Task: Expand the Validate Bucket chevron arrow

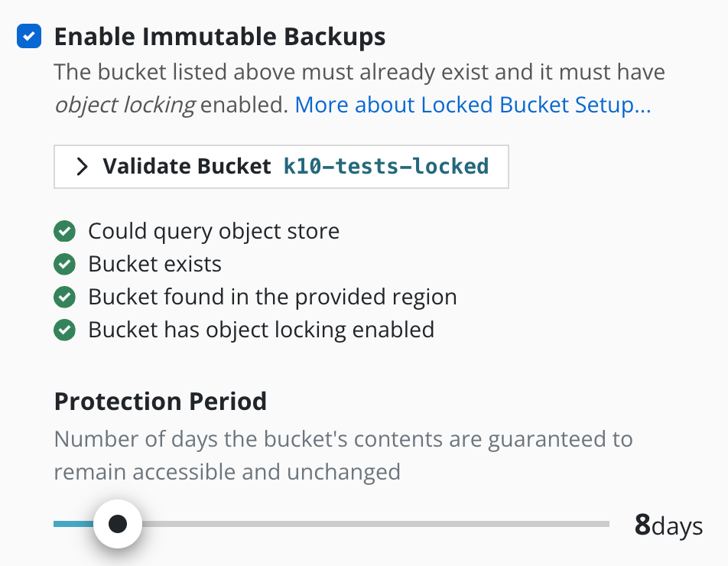Action: (82, 167)
